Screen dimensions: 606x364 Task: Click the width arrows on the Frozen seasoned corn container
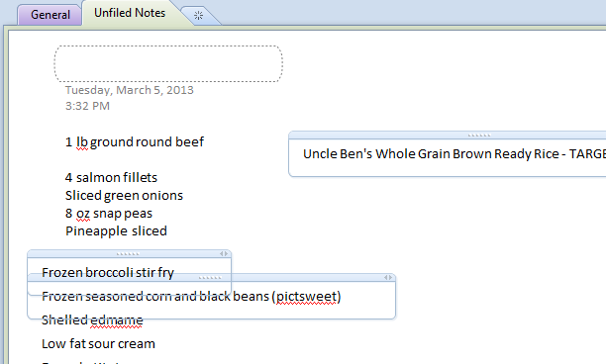[x=388, y=278]
